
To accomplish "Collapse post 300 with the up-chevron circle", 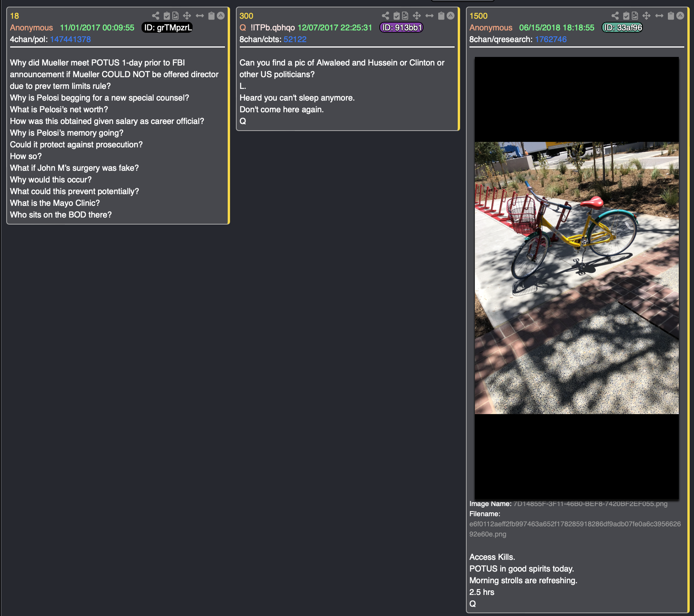I will 450,16.
